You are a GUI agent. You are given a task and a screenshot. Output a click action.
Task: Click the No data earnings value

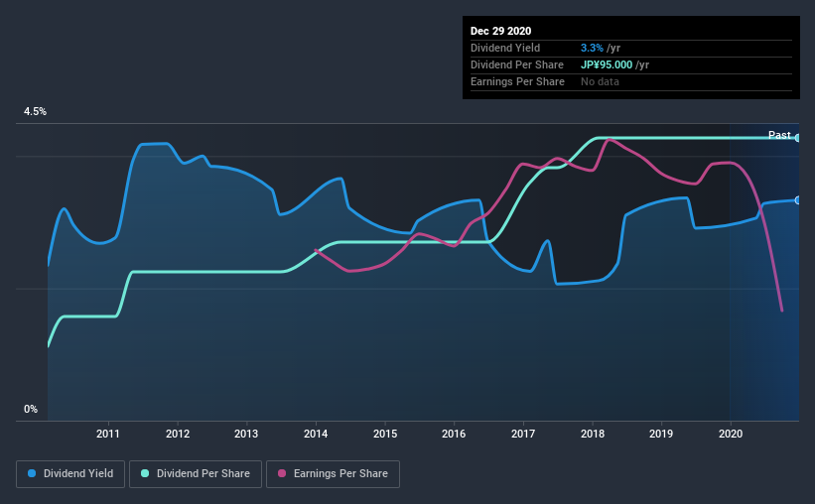pos(600,81)
